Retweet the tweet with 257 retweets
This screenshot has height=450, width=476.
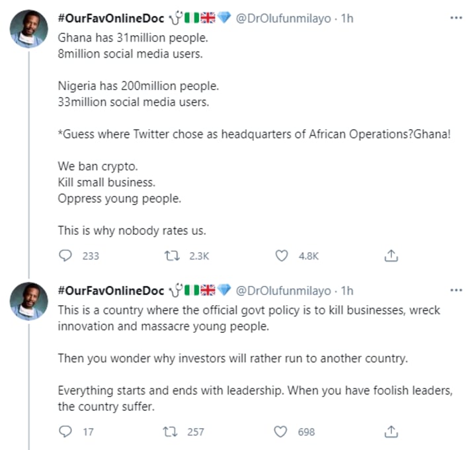click(x=171, y=431)
